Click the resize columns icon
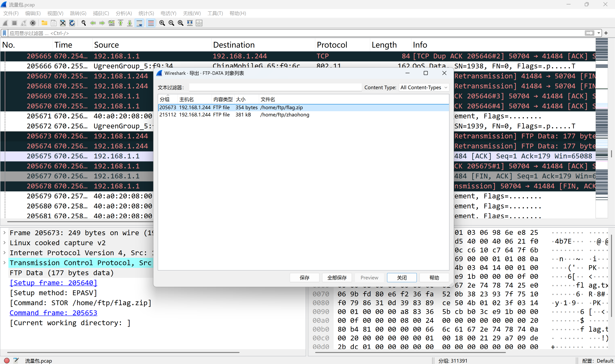This screenshot has width=615, height=364. [x=190, y=23]
